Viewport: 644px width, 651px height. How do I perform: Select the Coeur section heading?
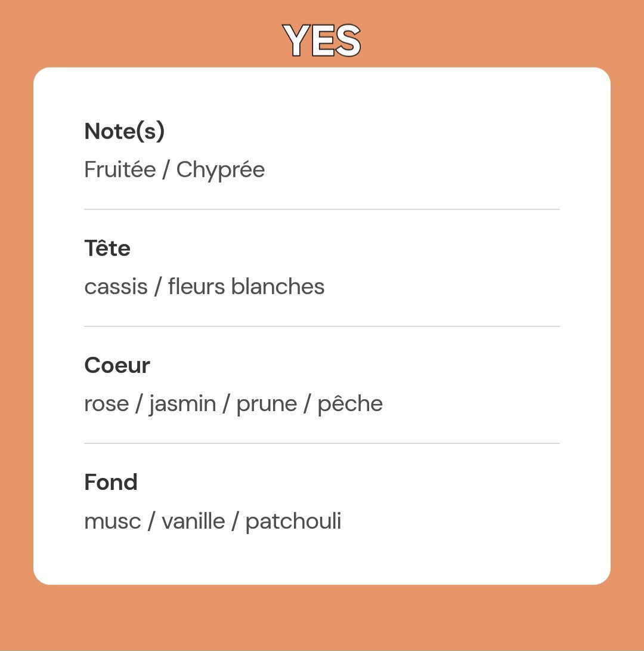pyautogui.click(x=117, y=365)
